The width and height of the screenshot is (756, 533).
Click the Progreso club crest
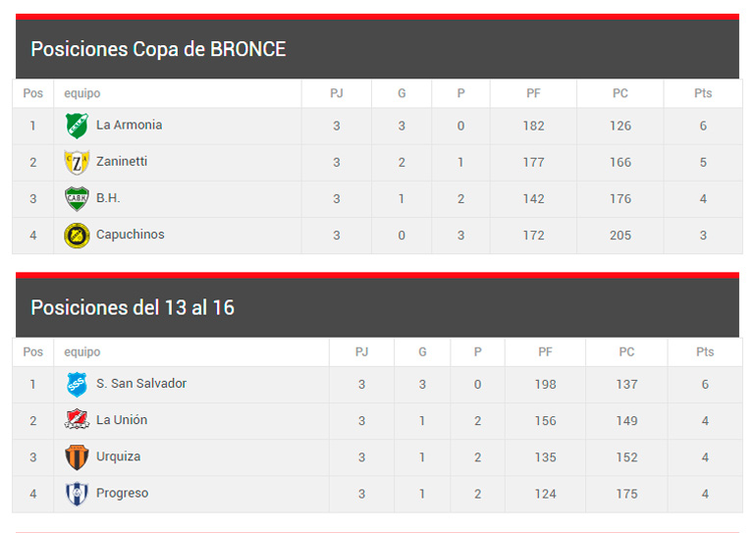pyautogui.click(x=77, y=494)
